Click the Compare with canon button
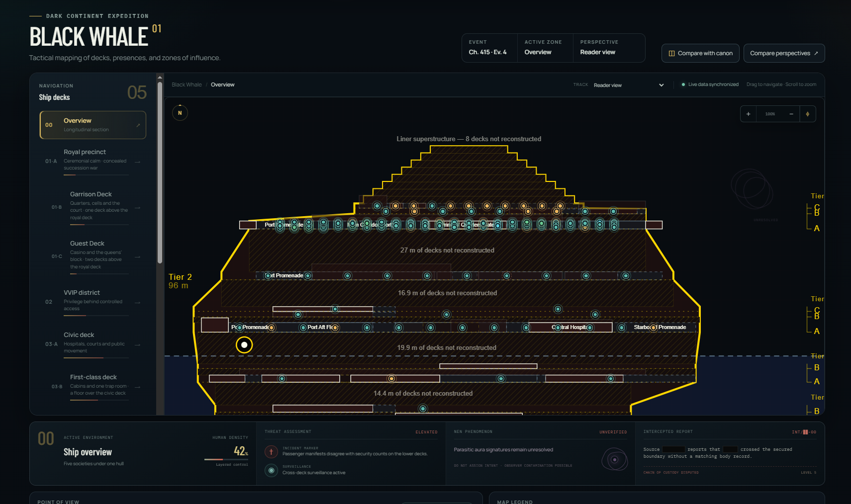Image resolution: width=851 pixels, height=504 pixels. coord(700,53)
